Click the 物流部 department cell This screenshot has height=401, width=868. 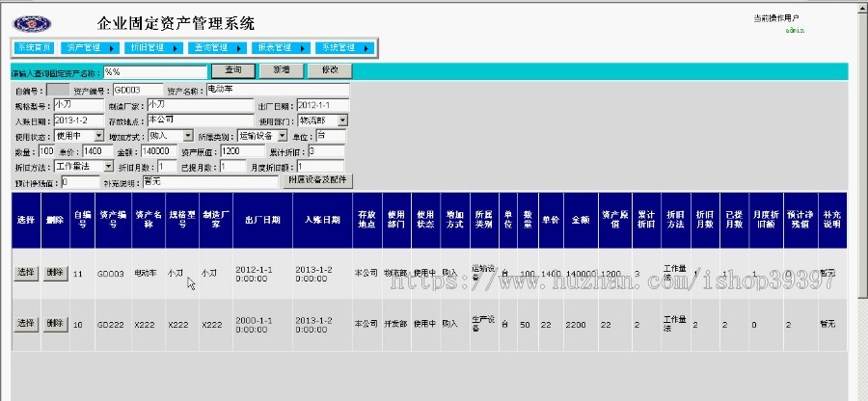point(395,273)
